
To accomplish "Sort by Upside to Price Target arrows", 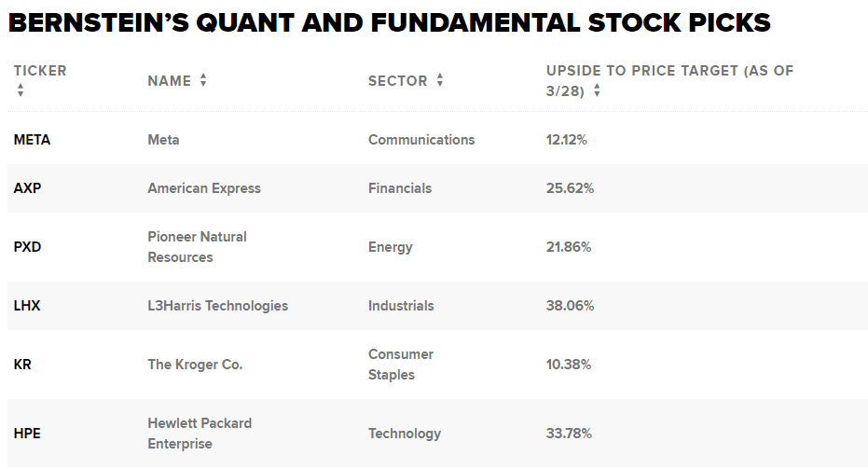I will (x=597, y=91).
